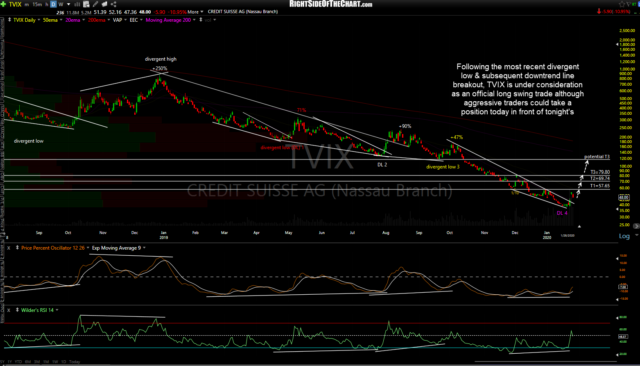This screenshot has height=366, width=640.
Task: Select the Daily (D) timeframe button
Action: [x=53, y=4]
